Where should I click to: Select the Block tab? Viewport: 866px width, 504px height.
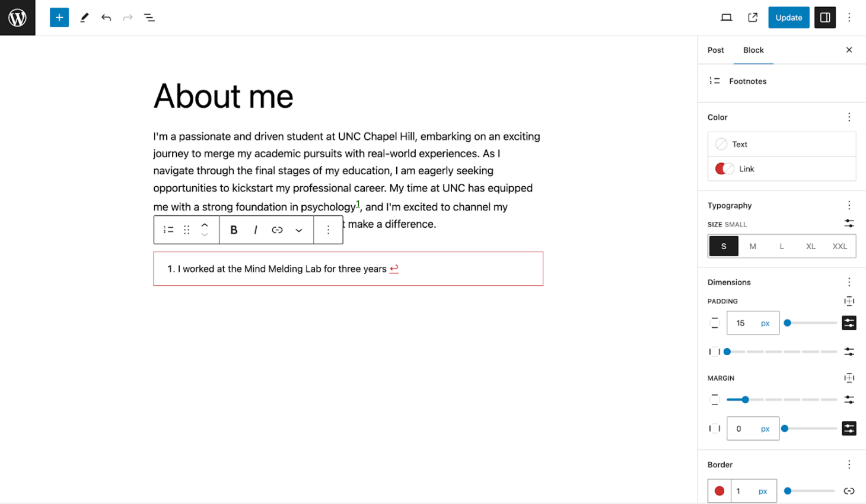(x=753, y=50)
